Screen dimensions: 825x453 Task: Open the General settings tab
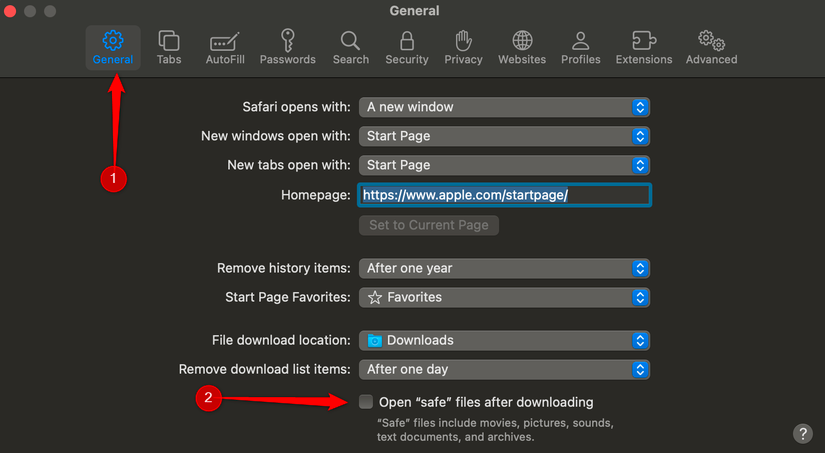click(x=113, y=47)
